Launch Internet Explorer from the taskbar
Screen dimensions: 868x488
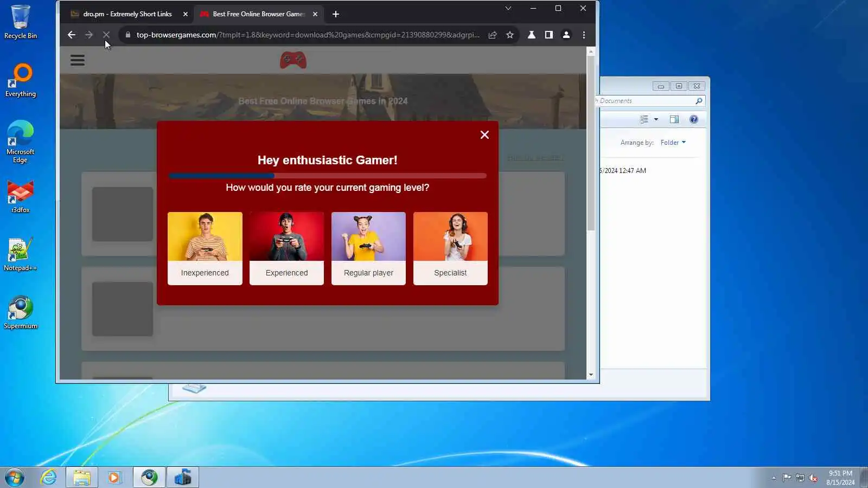click(49, 478)
